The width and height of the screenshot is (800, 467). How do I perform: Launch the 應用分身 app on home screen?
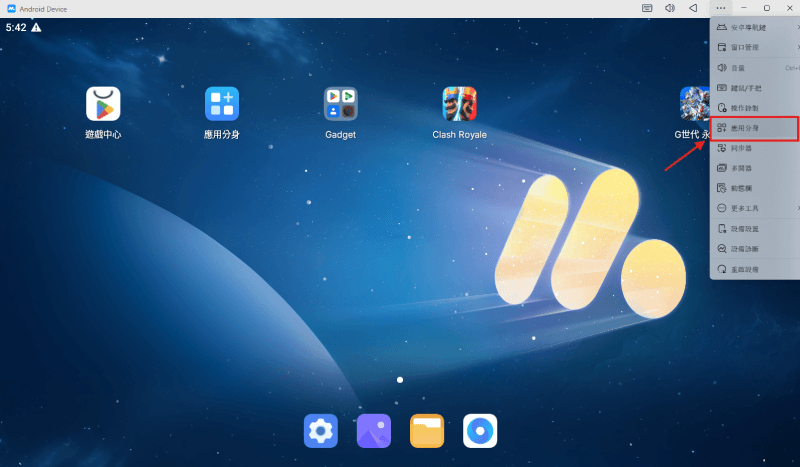pos(221,104)
